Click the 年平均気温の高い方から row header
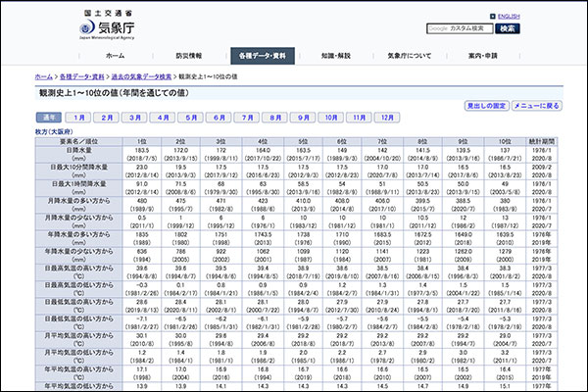Viewport: 588px width, 392px height. pos(78,373)
